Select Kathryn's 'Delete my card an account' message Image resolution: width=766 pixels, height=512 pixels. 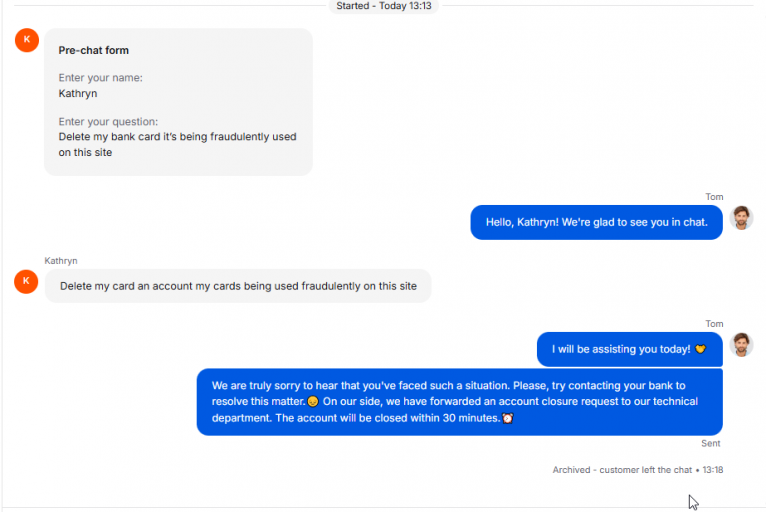click(238, 286)
